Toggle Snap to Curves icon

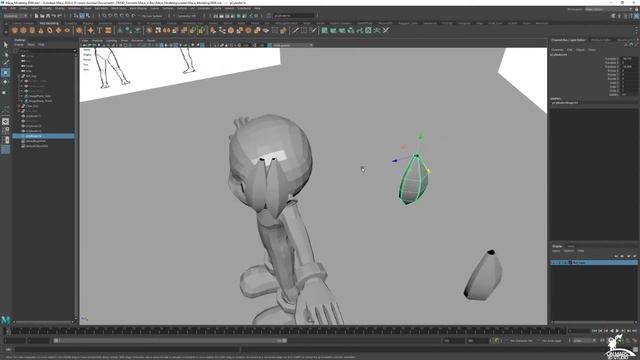110,16
